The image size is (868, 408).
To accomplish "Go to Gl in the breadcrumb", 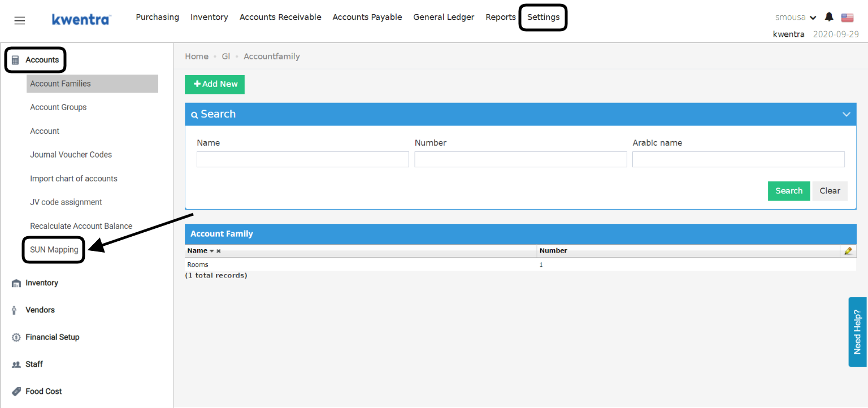I will (226, 57).
